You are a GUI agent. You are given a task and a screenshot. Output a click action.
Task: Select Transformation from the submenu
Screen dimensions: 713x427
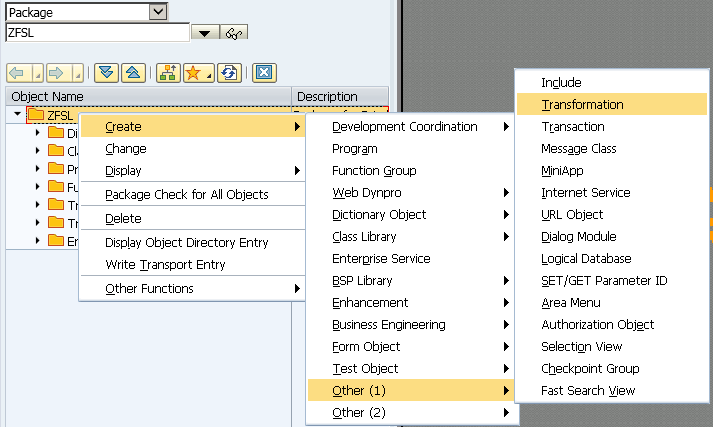582,105
